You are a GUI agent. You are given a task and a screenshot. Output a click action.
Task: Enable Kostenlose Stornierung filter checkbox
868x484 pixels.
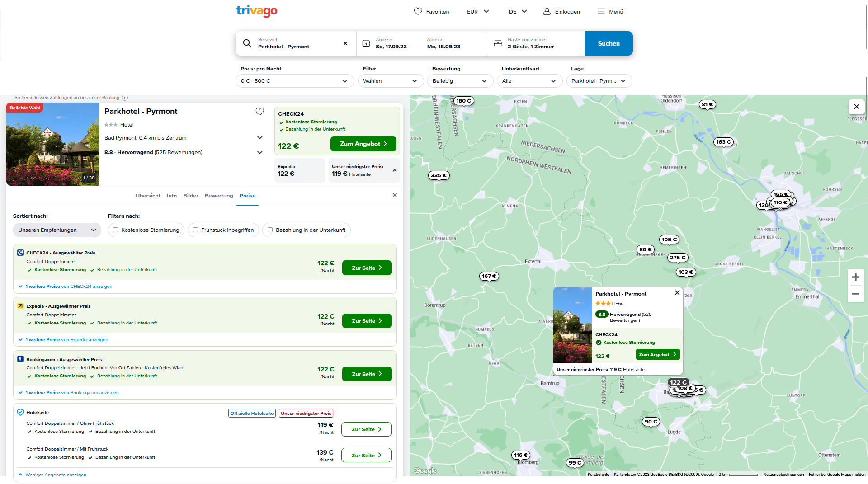116,230
